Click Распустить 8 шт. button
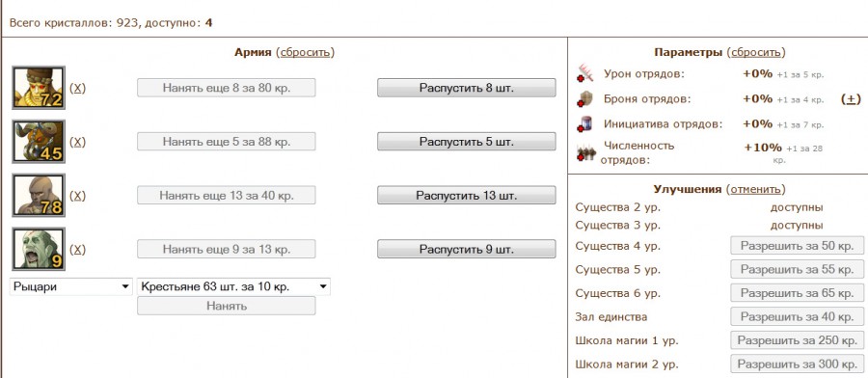This screenshot has width=868, height=378. coord(466,88)
